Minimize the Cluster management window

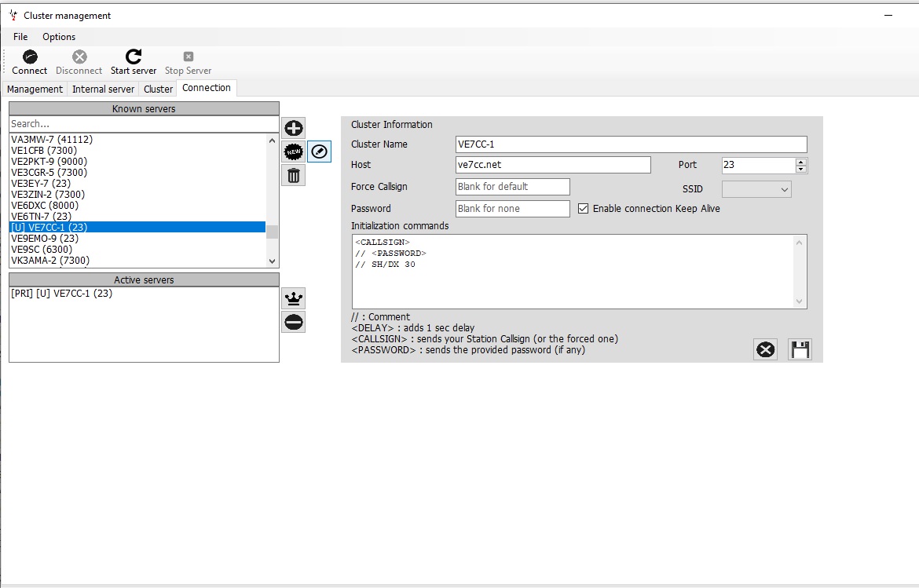click(888, 15)
